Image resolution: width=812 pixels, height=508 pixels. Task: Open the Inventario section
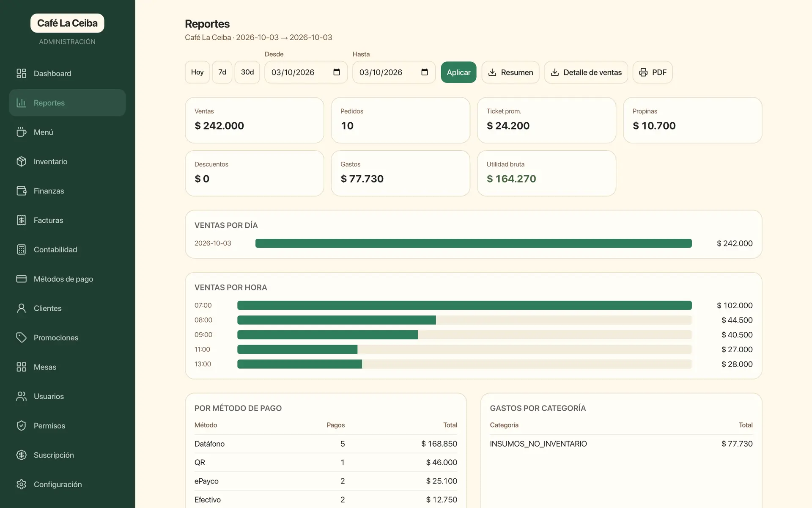pos(67,161)
